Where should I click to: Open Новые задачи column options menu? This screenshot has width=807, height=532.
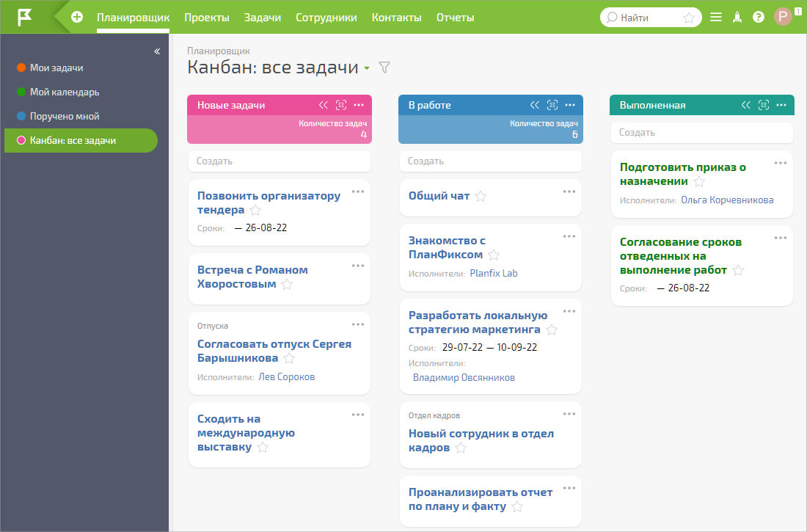[359, 105]
